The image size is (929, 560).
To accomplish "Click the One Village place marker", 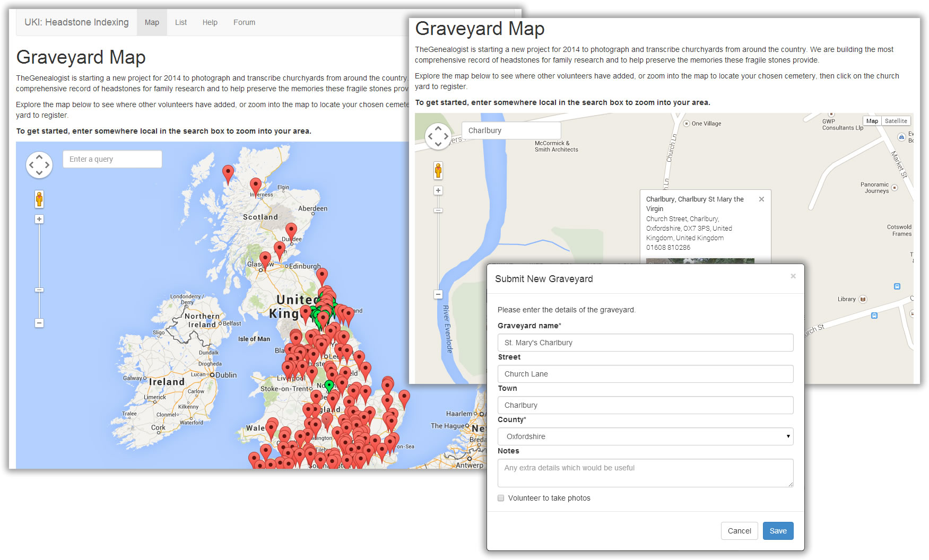I will tap(686, 124).
